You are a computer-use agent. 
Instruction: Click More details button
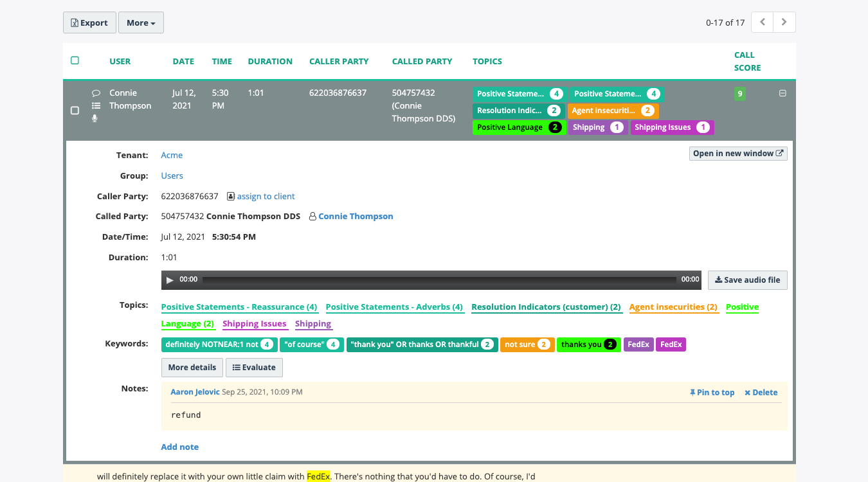pos(192,368)
